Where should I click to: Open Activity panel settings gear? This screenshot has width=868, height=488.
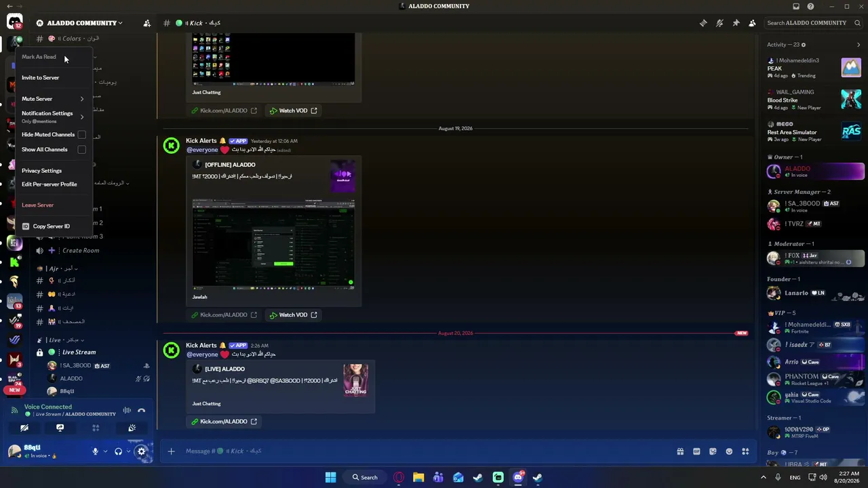click(804, 45)
